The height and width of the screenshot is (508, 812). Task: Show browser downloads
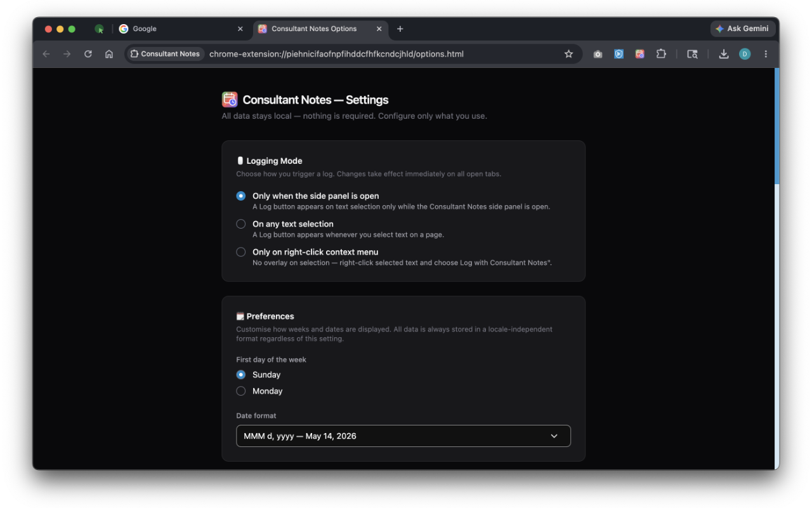pos(724,54)
